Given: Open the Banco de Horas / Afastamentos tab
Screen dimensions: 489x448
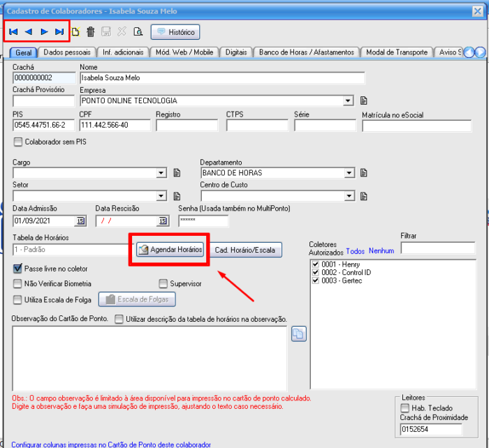Looking at the screenshot, I should click(x=307, y=52).
